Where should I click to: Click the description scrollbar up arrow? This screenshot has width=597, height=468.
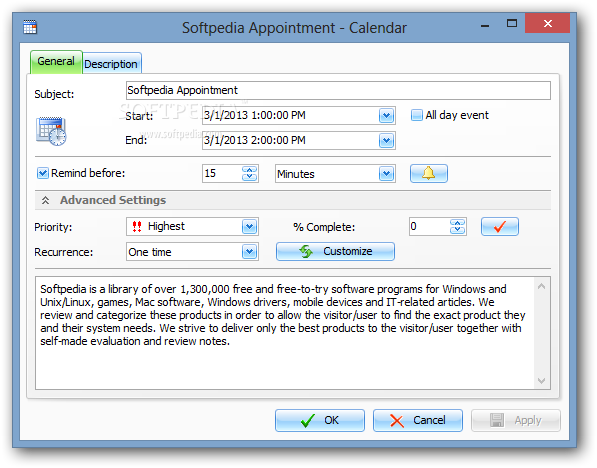(541, 286)
